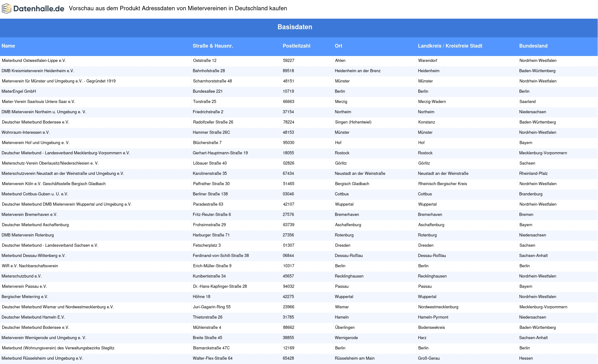Image resolution: width=598 pixels, height=364 pixels.
Task: Click the Hessen state cell
Action: tap(526, 358)
